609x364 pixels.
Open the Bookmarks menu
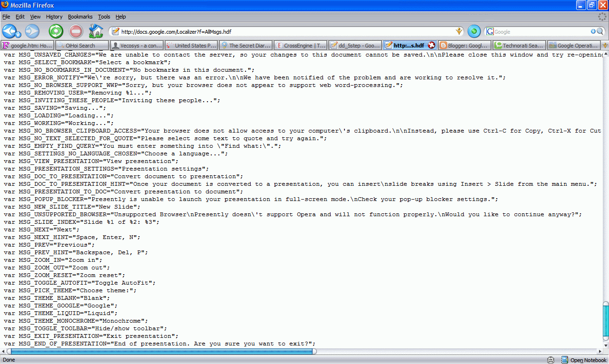tap(80, 17)
